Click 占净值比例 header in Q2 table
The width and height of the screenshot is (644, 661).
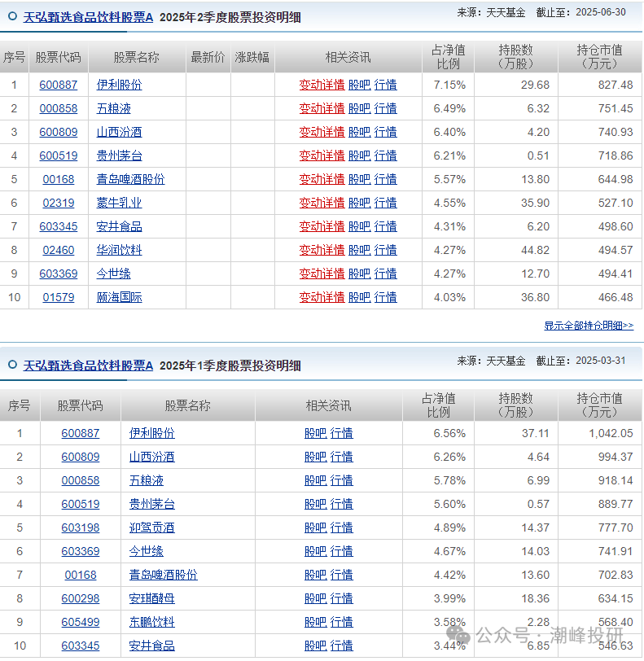point(448,57)
